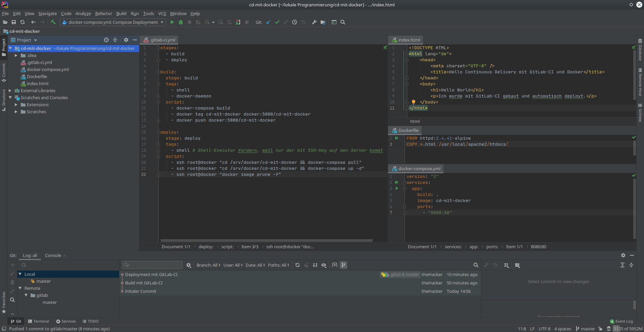Click Search Everywhere magnifier in toolbar
This screenshot has width=644, height=332.
coord(343,22)
